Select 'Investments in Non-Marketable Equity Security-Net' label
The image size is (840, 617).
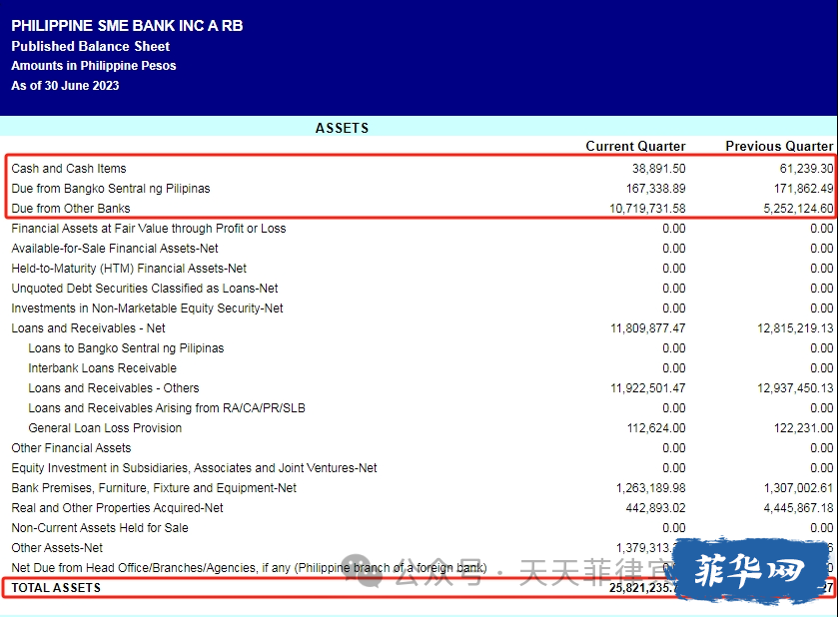click(147, 308)
